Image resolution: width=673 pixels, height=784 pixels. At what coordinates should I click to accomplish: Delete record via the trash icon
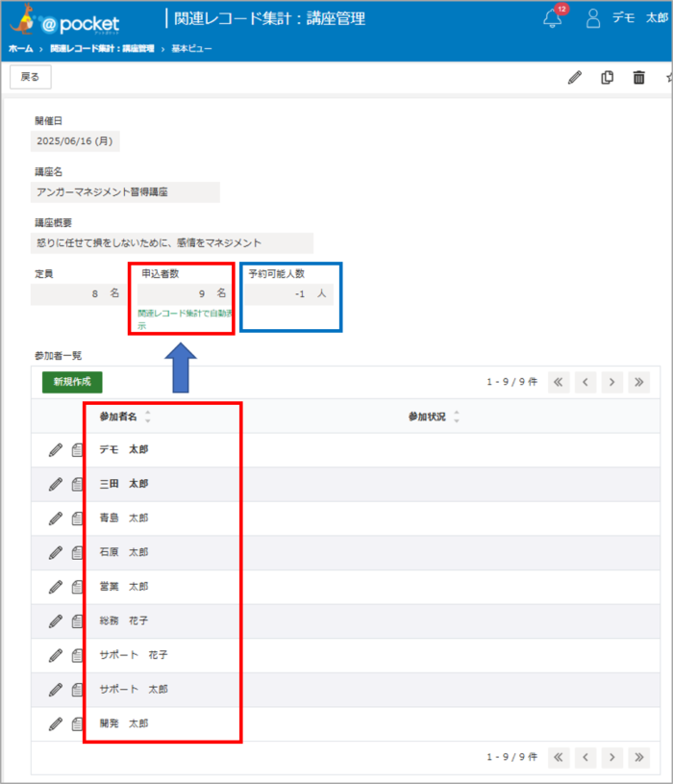tap(638, 78)
